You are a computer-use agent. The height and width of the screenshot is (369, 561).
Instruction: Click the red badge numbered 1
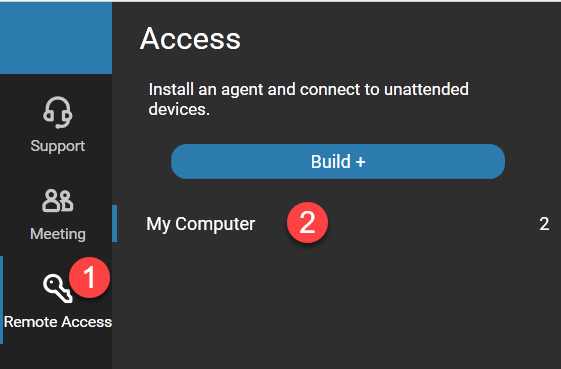tap(89, 277)
